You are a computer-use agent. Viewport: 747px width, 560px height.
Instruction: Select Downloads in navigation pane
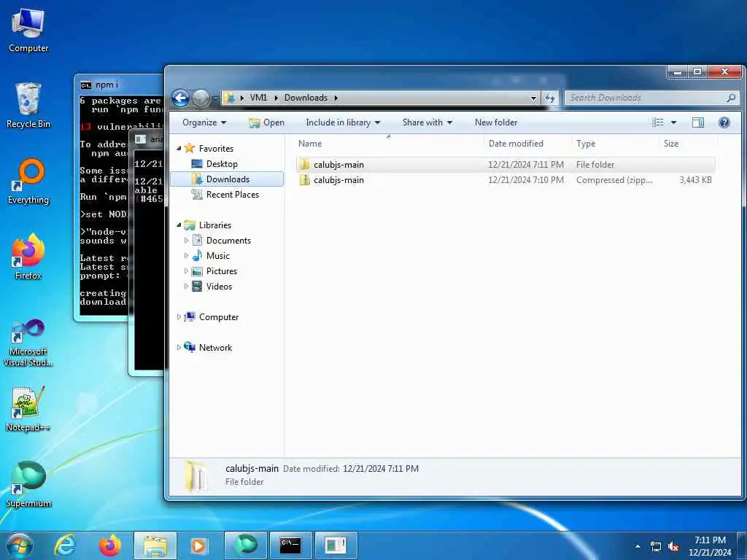click(x=228, y=179)
